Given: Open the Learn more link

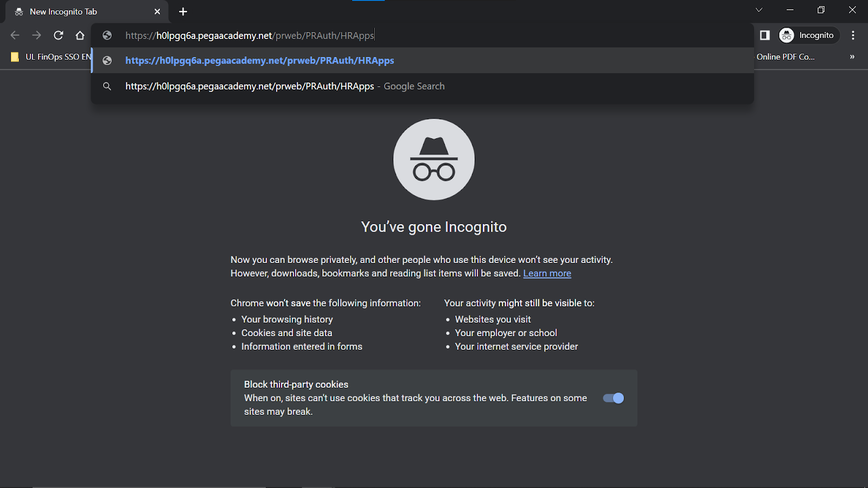Looking at the screenshot, I should [547, 273].
